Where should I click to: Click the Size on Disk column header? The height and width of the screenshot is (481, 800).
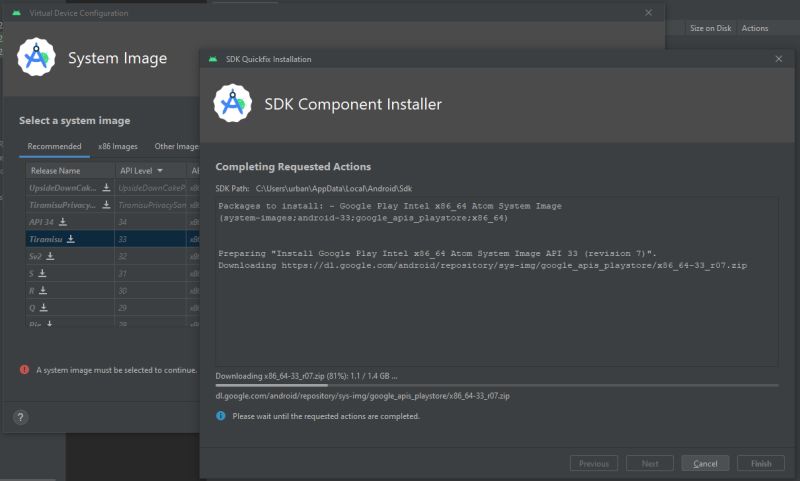[711, 28]
